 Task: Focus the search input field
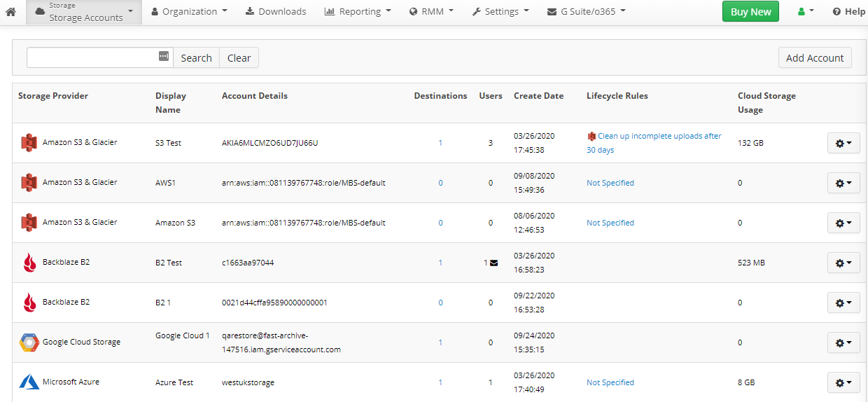coord(92,57)
